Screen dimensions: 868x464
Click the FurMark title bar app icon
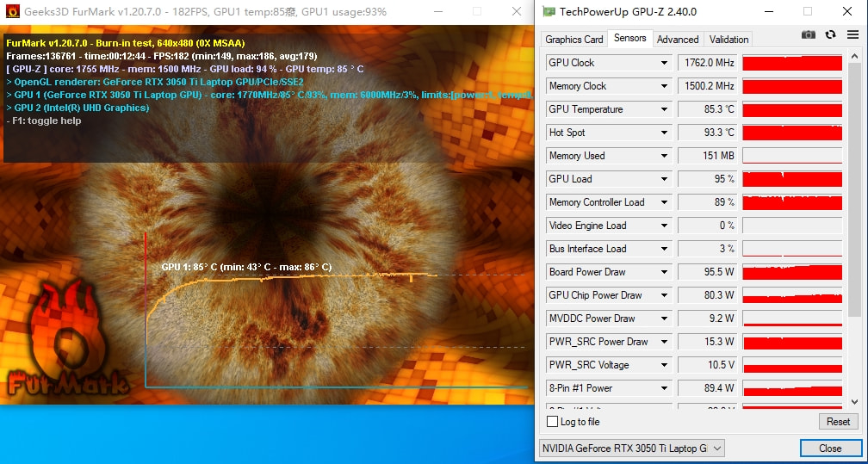pyautogui.click(x=12, y=12)
